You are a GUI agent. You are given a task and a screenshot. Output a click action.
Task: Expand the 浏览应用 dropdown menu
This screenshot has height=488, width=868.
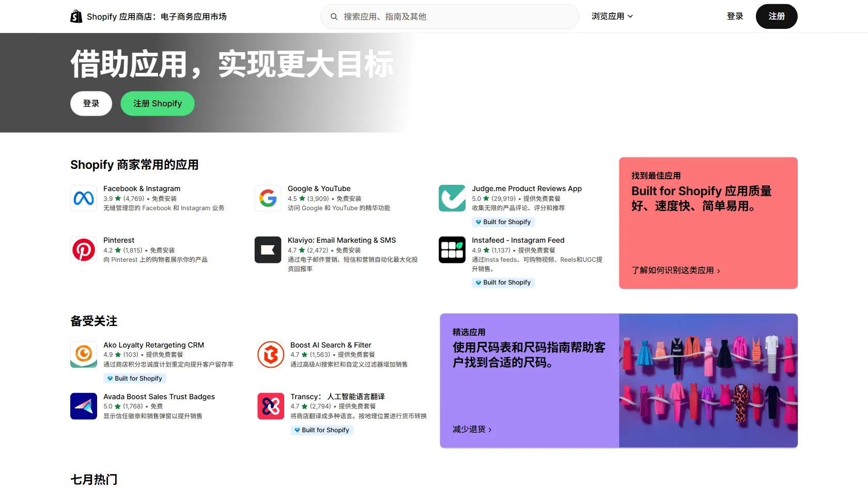click(612, 17)
